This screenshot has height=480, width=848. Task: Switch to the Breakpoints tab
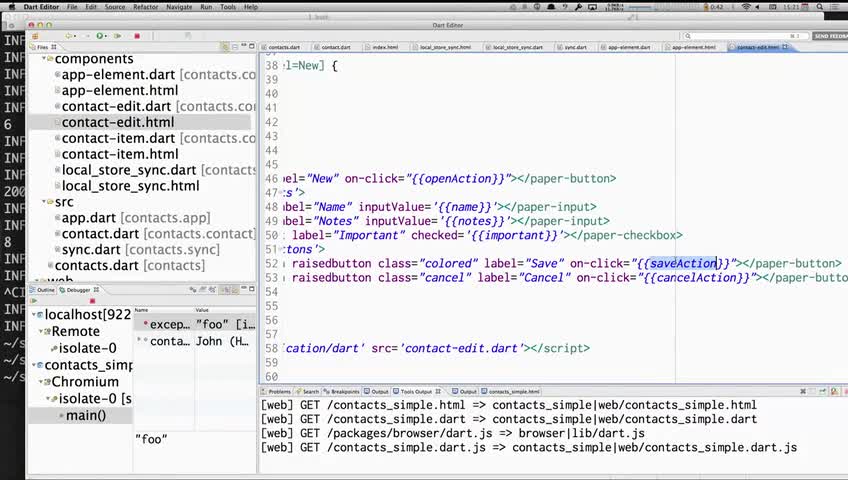[x=341, y=391]
